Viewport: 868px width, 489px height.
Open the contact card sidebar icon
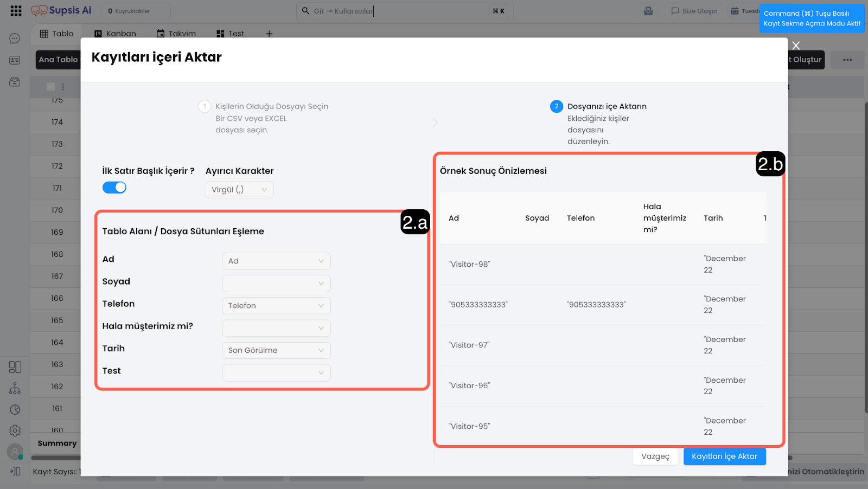(x=15, y=60)
